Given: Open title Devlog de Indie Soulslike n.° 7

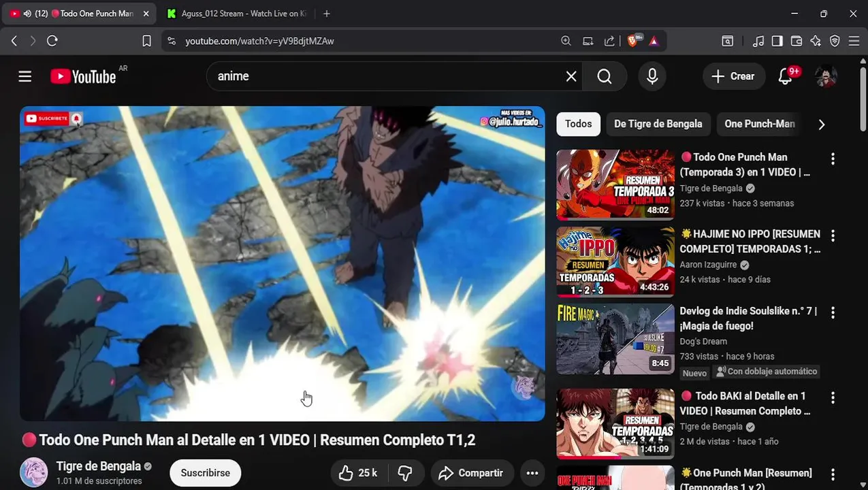Looking at the screenshot, I should pos(748,318).
